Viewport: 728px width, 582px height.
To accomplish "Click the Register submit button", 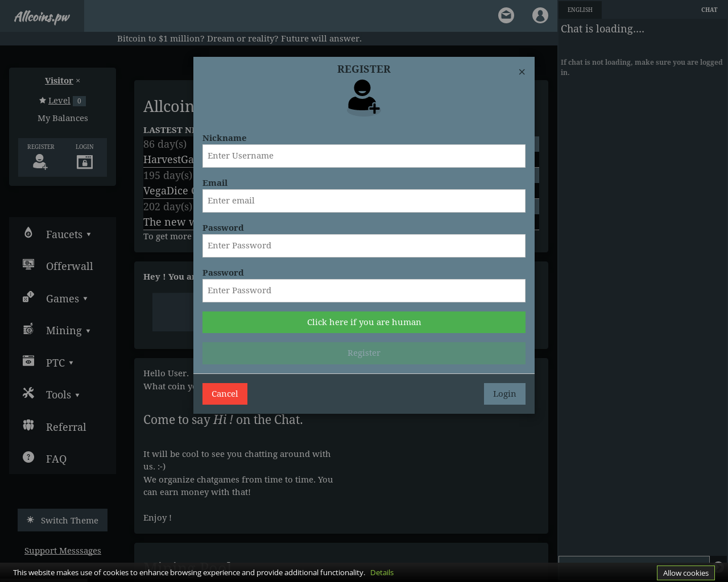I will point(364,353).
